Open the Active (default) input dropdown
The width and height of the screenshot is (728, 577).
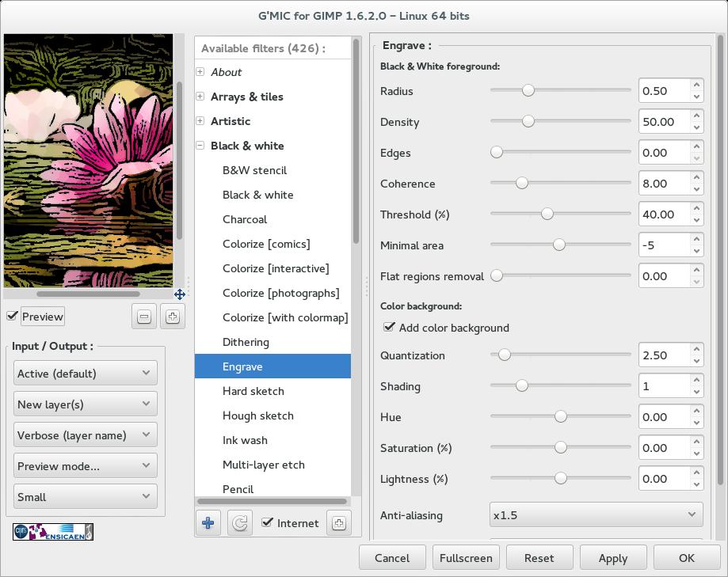(x=86, y=374)
